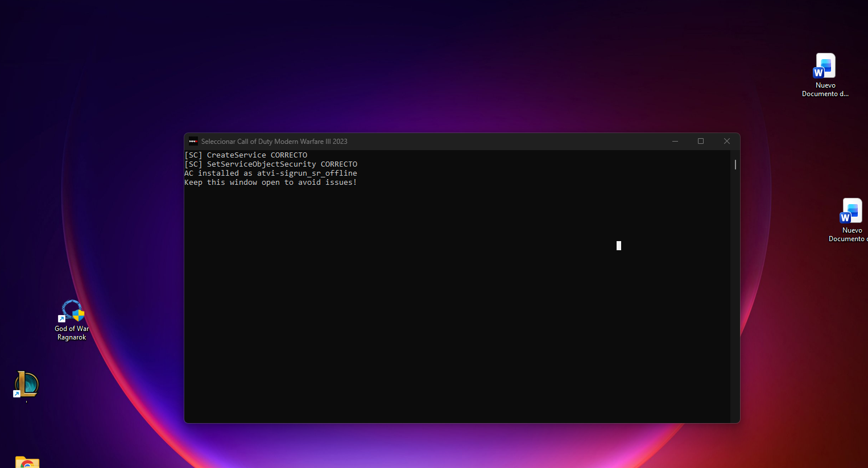Click the 'SetServiceObjectSecurity CORRECTO' output line
Screen dimensions: 868x468
(271, 164)
